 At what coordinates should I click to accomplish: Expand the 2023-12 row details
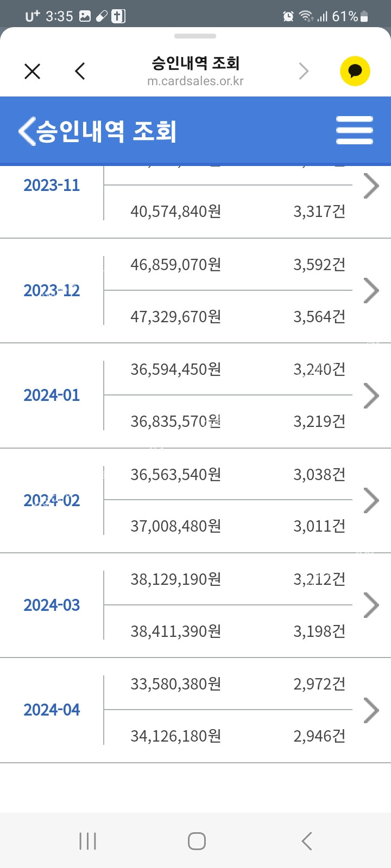tap(371, 291)
